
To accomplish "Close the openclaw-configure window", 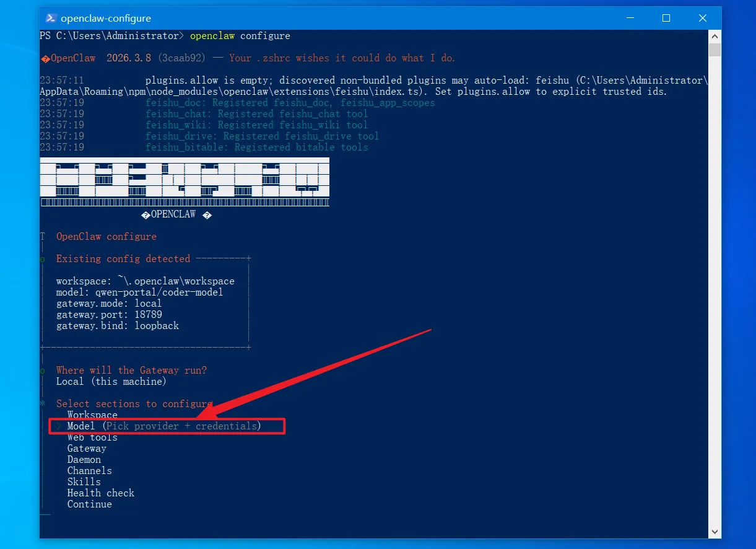I will pyautogui.click(x=703, y=18).
